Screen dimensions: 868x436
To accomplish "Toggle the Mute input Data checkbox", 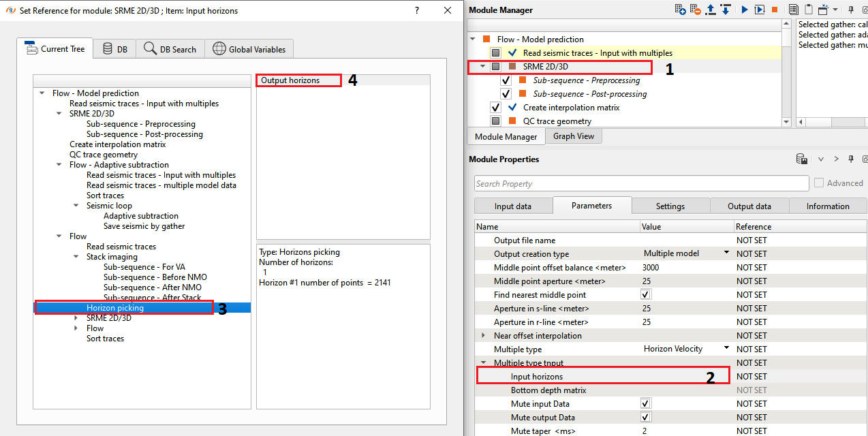I will tap(646, 403).
